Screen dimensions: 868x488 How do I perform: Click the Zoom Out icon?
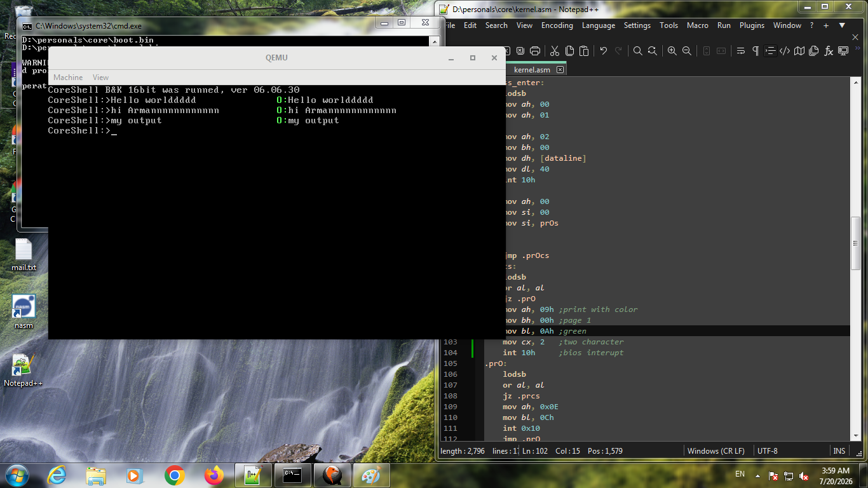point(687,51)
